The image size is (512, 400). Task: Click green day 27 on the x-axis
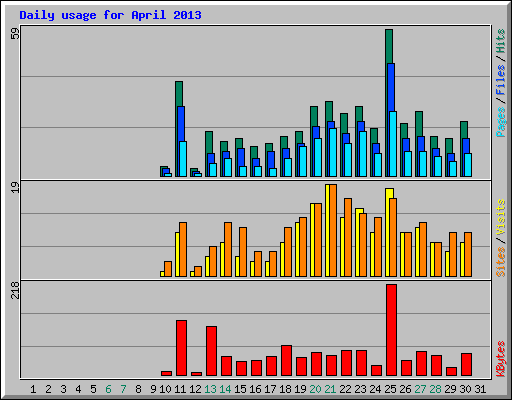pos(420,389)
